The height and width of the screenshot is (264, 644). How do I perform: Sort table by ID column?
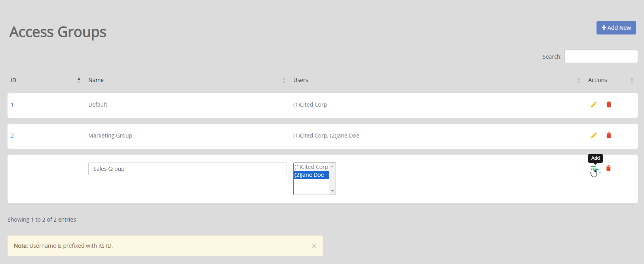[45, 80]
